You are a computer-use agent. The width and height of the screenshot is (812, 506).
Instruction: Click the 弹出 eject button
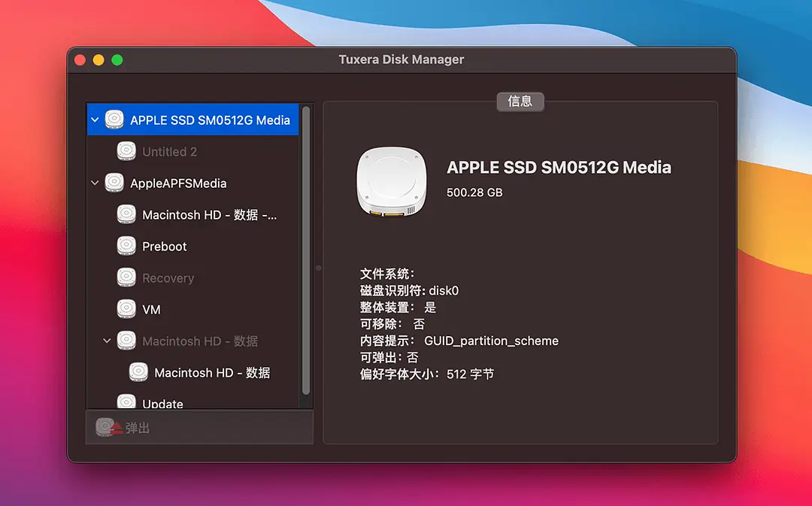pyautogui.click(x=199, y=427)
